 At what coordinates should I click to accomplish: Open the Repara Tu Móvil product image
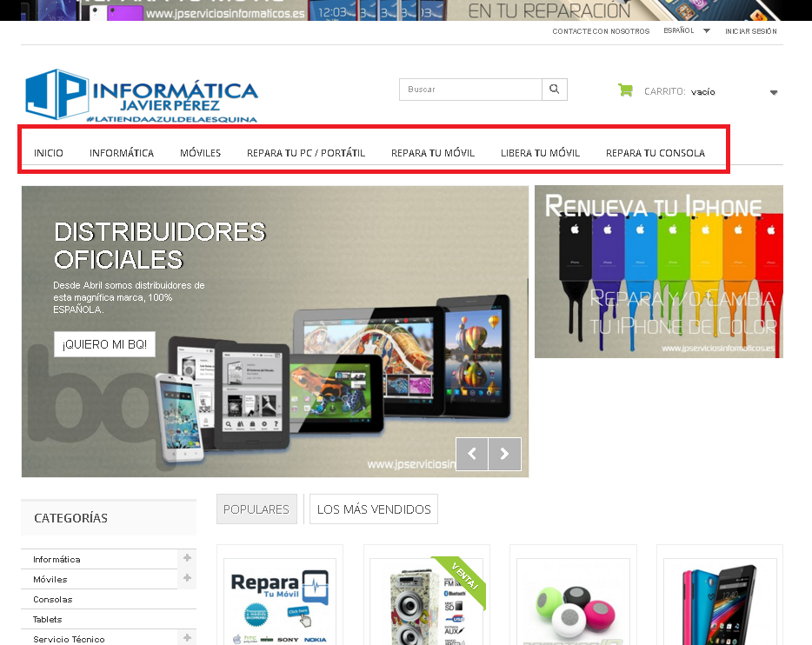pos(280,602)
